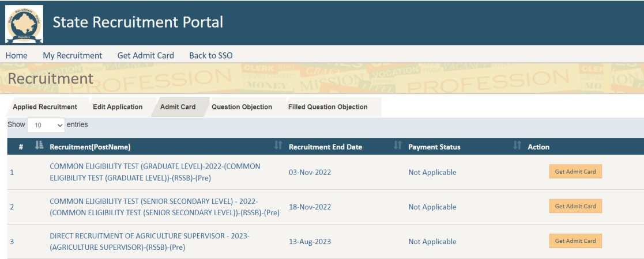Viewport: 644px width, 259px height.
Task: Open Filled Question Objection tab
Action: tap(327, 107)
